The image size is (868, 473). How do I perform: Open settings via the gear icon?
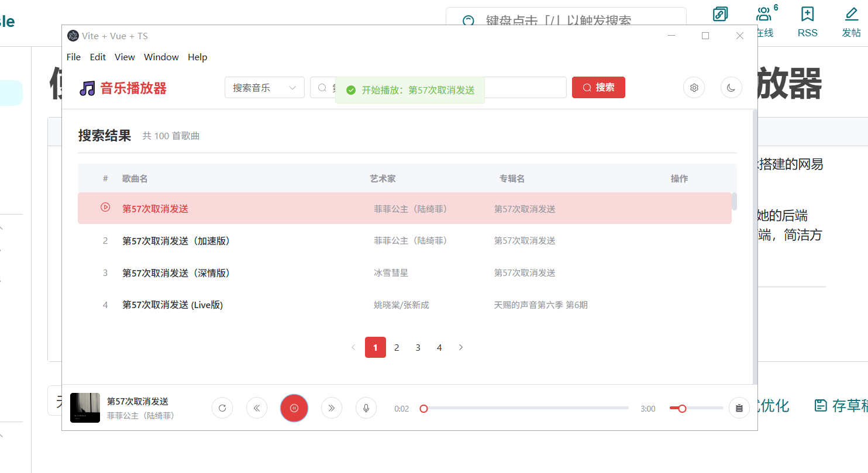[x=694, y=88]
